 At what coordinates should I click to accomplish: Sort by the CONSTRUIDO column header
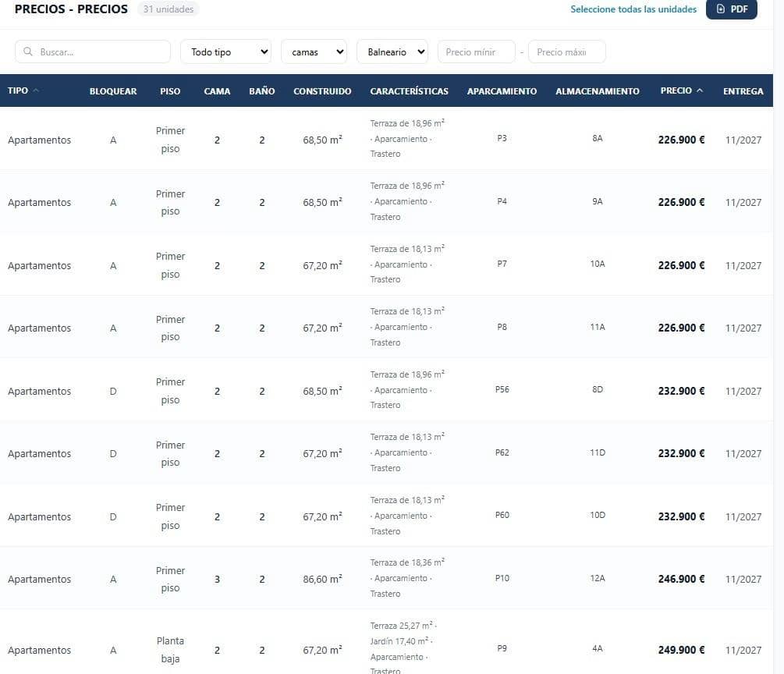pyautogui.click(x=322, y=91)
